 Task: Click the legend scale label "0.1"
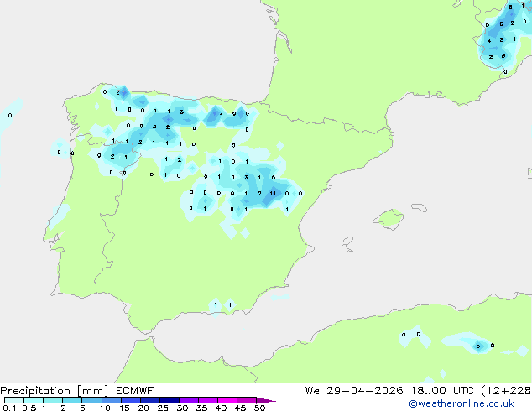click(9, 408)
